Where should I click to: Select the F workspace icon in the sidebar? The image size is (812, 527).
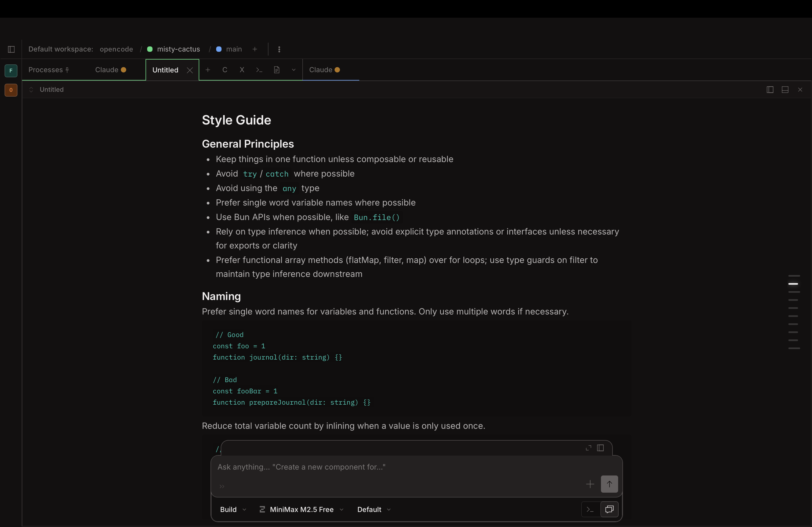pyautogui.click(x=11, y=71)
